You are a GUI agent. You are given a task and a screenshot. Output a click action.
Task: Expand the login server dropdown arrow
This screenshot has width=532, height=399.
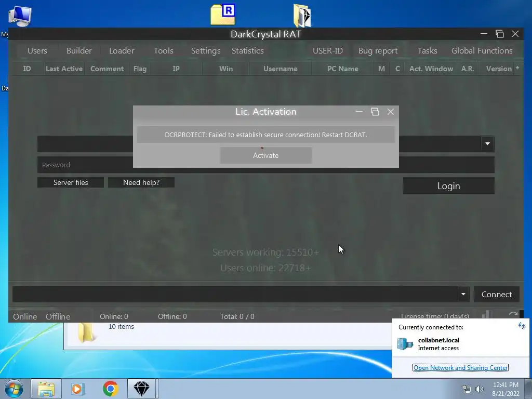pyautogui.click(x=487, y=144)
